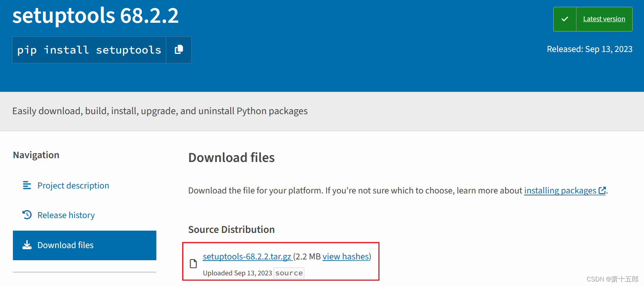Click the Source Distribution heading

click(231, 229)
